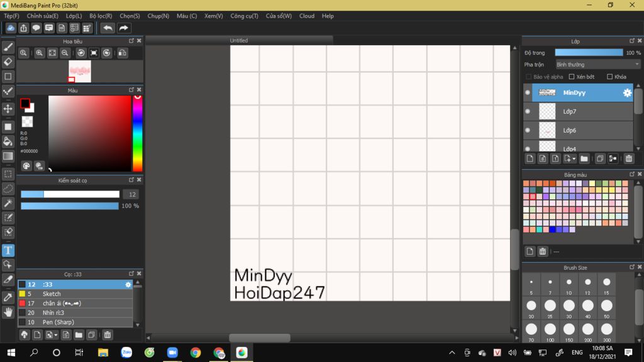Click the navigator canvas thumbnail
The height and width of the screenshot is (362, 644).
tap(80, 72)
